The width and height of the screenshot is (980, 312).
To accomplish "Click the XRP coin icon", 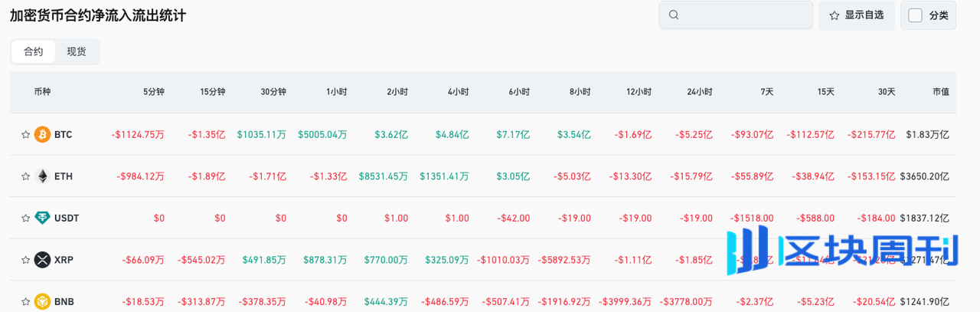I will coord(43,260).
